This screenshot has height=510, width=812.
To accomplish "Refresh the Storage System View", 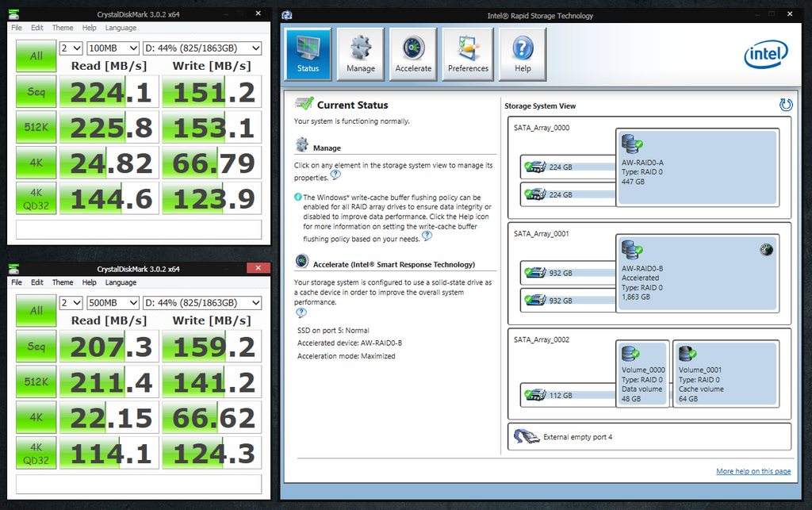I will pyautogui.click(x=786, y=105).
